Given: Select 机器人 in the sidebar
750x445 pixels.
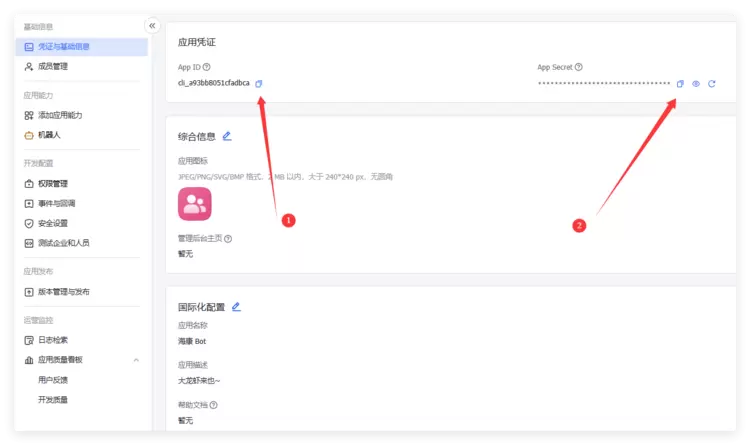Looking at the screenshot, I should pos(49,135).
